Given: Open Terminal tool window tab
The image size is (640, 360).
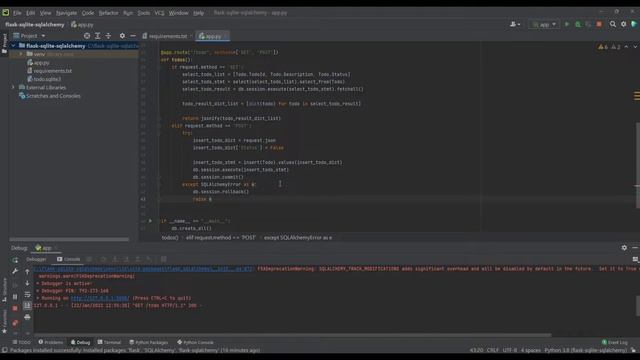Looking at the screenshot, I should point(109,342).
